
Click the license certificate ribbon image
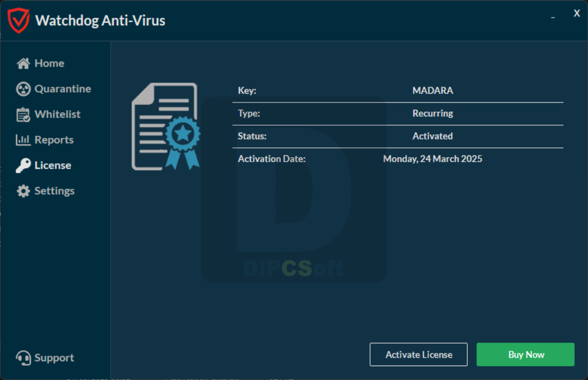165,126
